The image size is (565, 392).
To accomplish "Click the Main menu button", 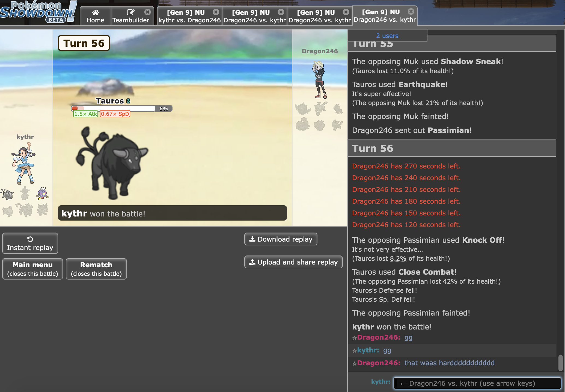I will pyautogui.click(x=32, y=269).
